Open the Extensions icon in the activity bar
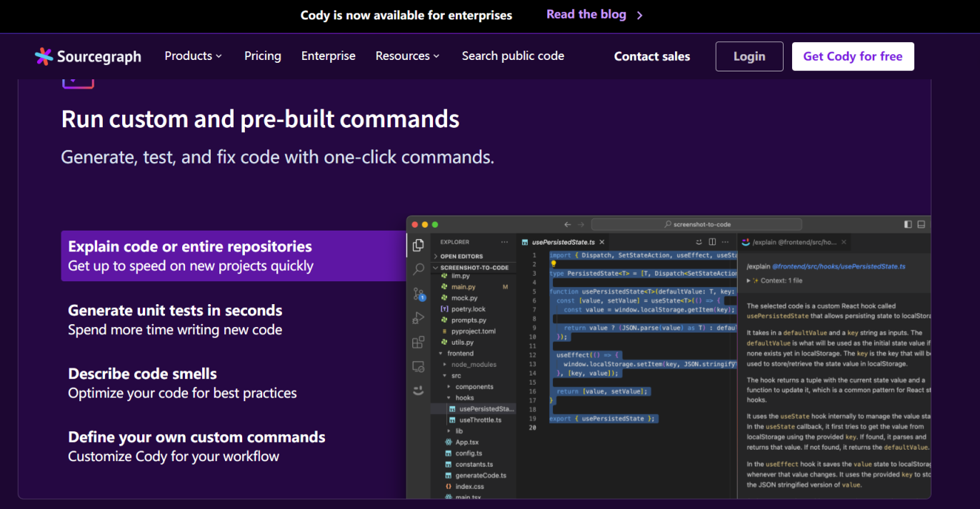Viewport: 980px width, 509px height. [x=419, y=343]
